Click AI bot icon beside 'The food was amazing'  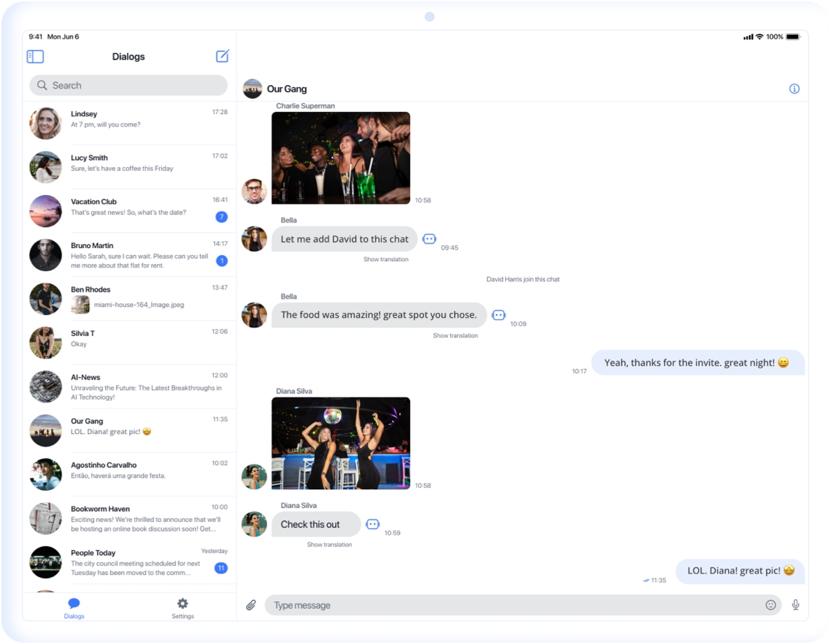498,314
